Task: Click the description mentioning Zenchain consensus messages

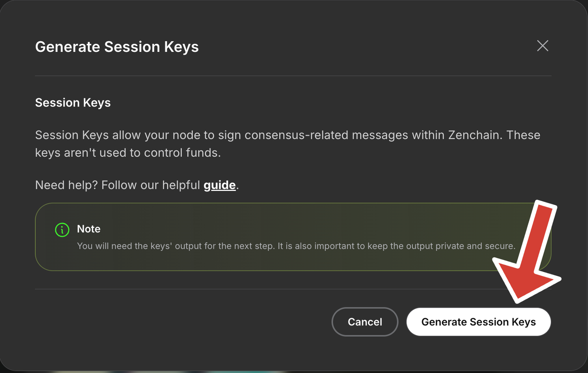Action: coord(286,144)
